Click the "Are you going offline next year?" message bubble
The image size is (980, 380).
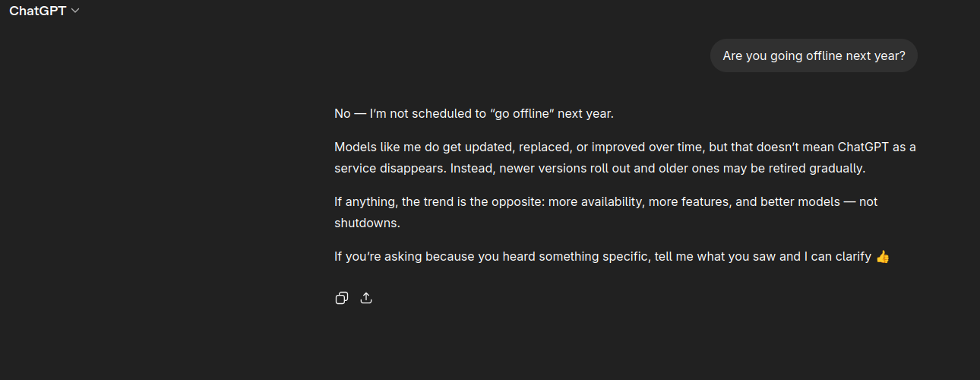tap(814, 55)
